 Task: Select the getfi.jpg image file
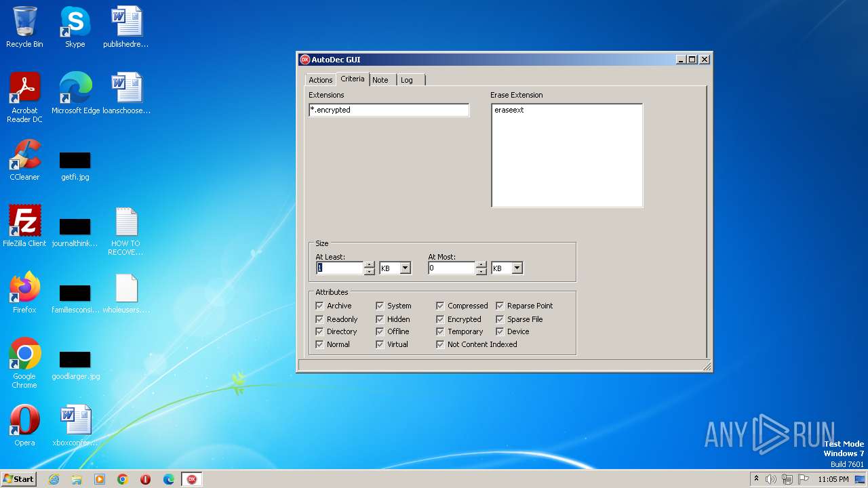[75, 166]
